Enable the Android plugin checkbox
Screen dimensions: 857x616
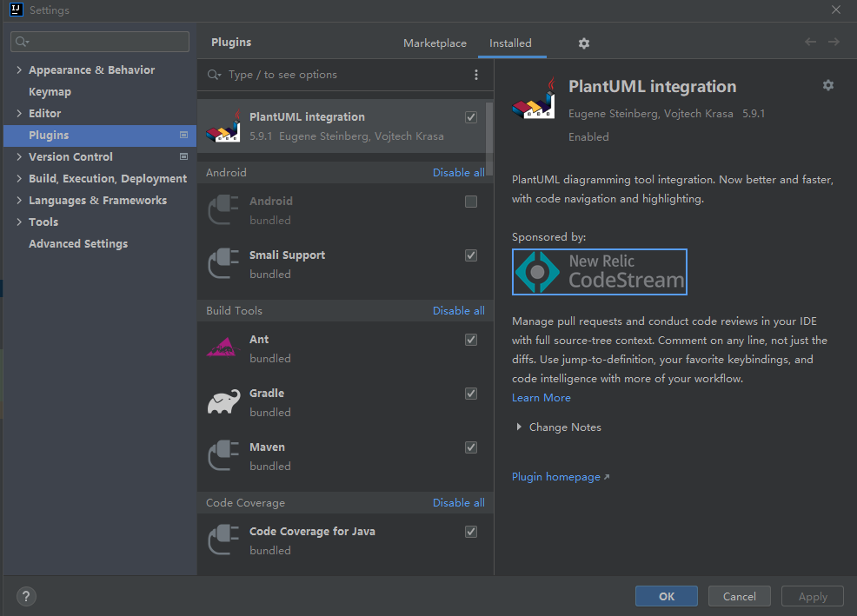point(471,202)
